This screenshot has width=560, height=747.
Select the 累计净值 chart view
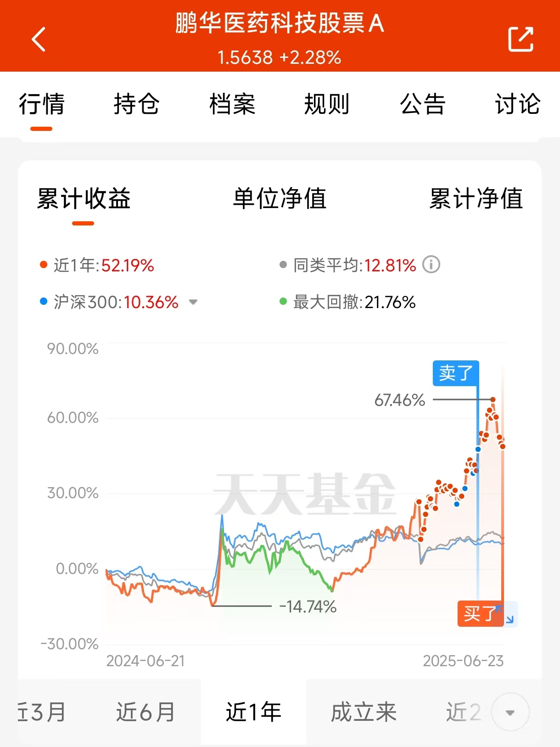pos(476,199)
